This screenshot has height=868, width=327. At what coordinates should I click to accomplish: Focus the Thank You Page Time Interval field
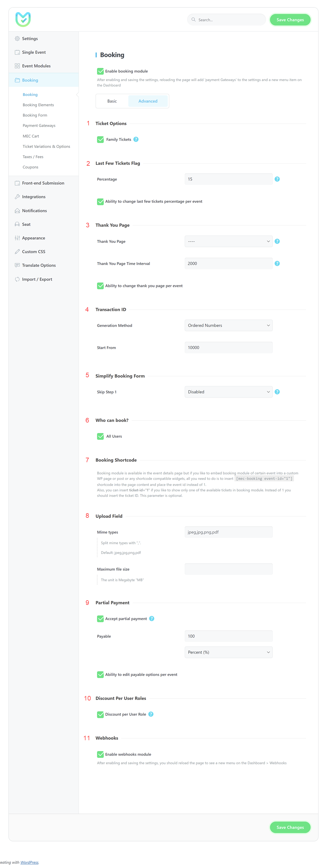[229, 263]
